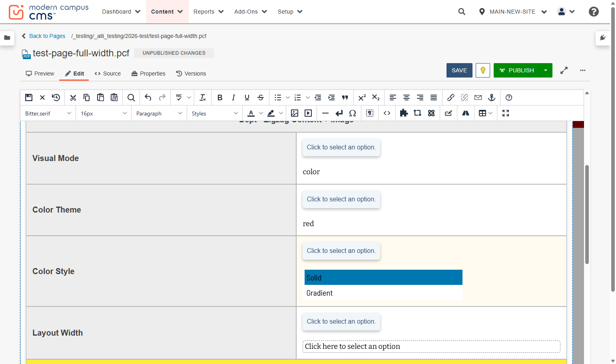Screen dimensions: 616x364
Task: Undo the last edit
Action: pyautogui.click(x=148, y=97)
